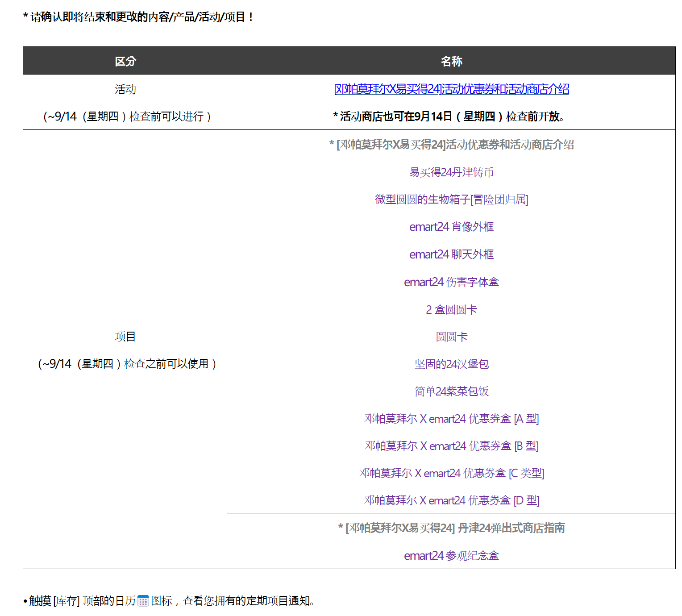Click the (~9/14 检查之前可以使用) date text

[127, 364]
